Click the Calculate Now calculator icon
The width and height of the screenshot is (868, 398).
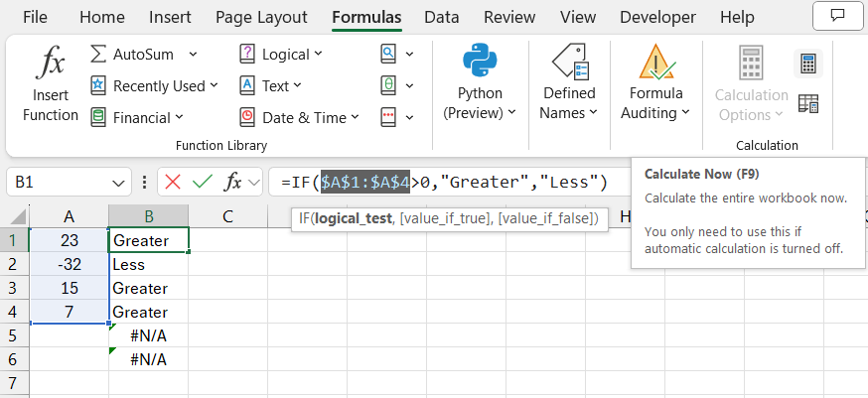pos(807,64)
